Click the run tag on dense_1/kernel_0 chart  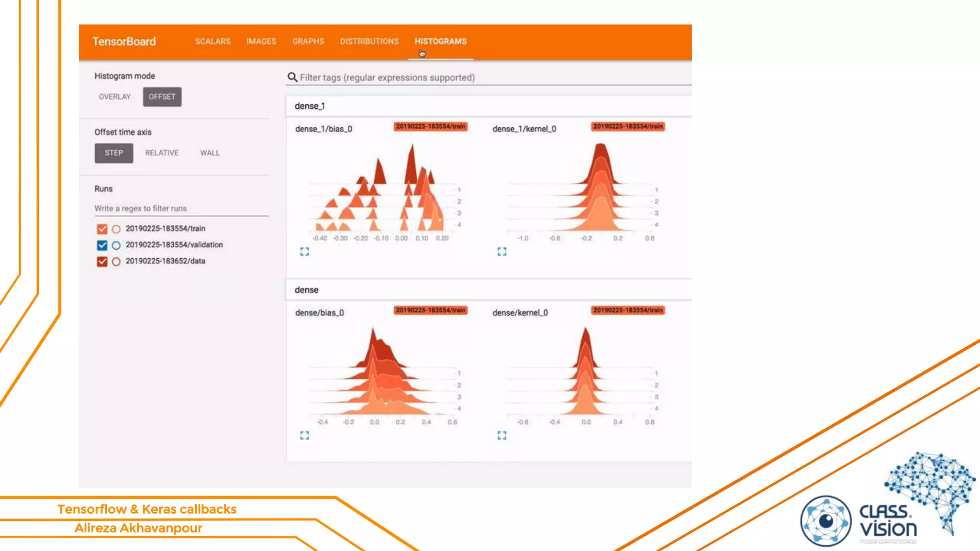click(628, 126)
